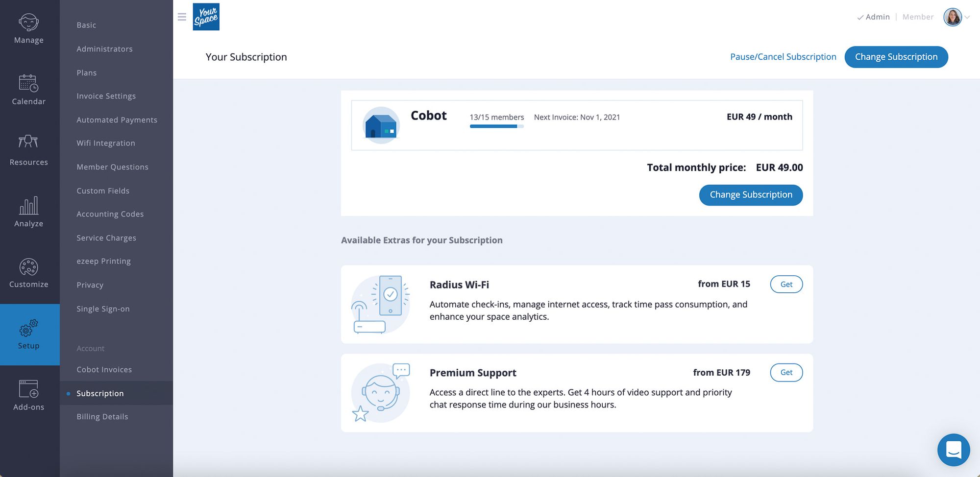Click the user profile avatar
The height and width of the screenshot is (477, 980).
pyautogui.click(x=953, y=17)
